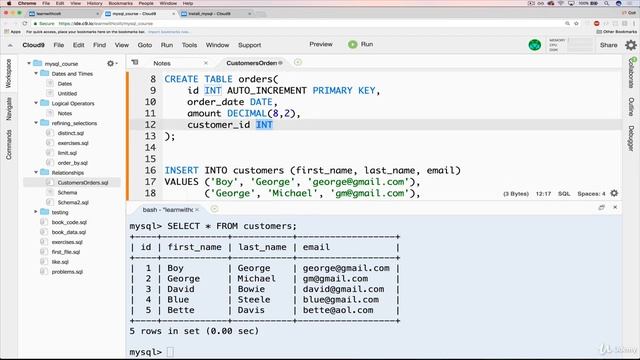Open the Cloud9 preferences gear icon
The width and height of the screenshot is (640, 360).
coord(631,45)
